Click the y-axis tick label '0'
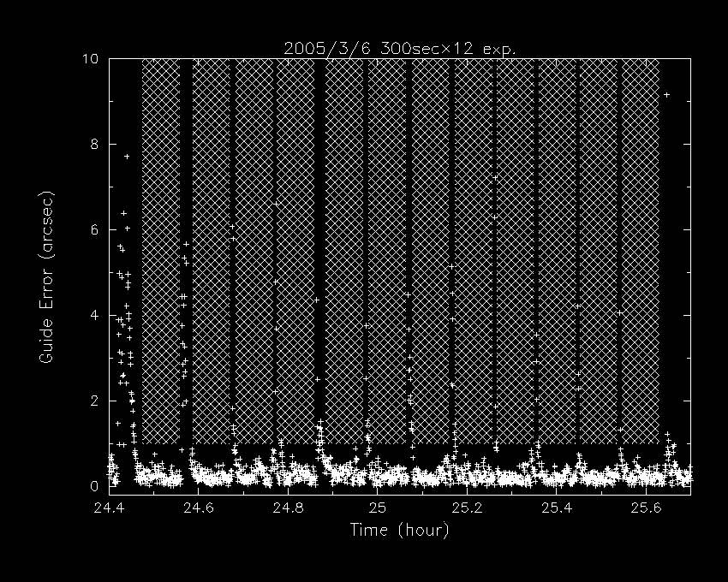 94,486
